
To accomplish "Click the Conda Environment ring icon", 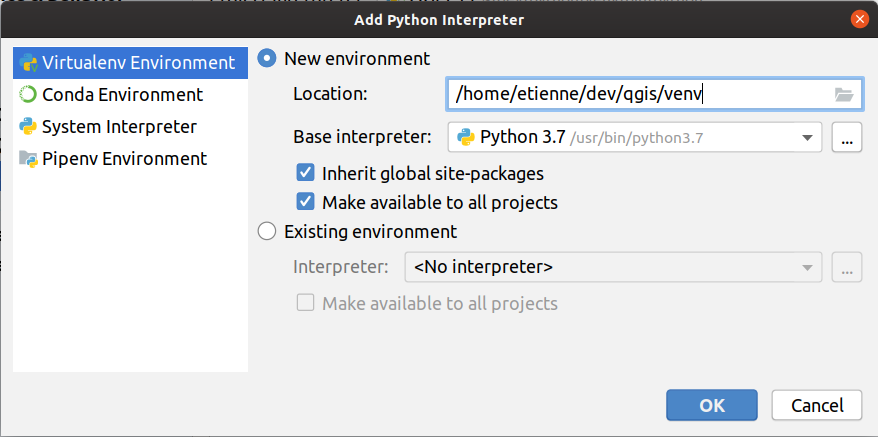I will (28, 95).
